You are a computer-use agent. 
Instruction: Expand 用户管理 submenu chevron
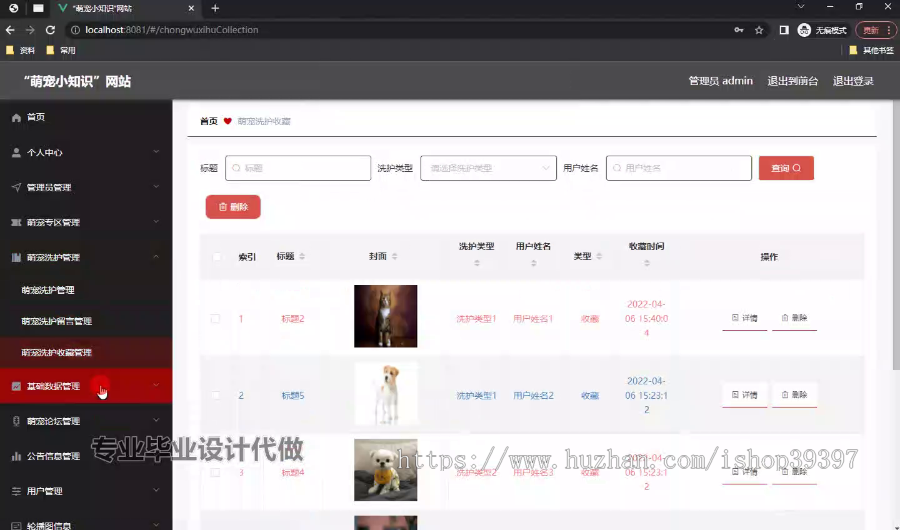[x=156, y=490]
